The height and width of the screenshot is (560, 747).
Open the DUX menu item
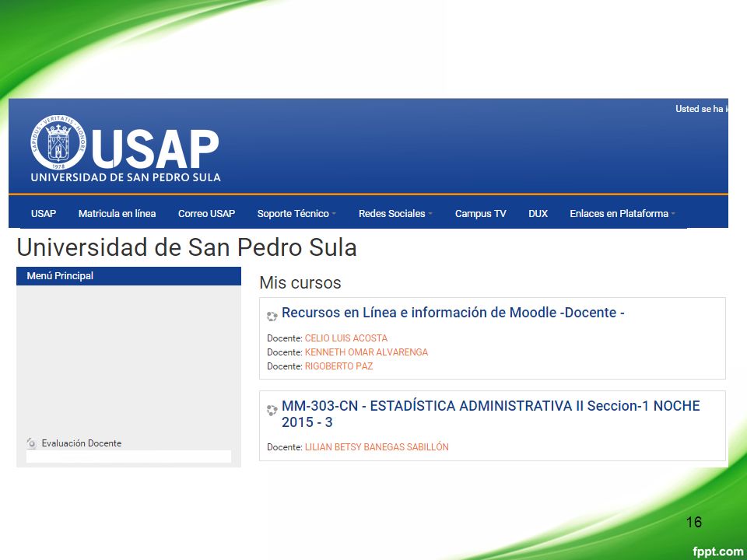[x=538, y=214]
